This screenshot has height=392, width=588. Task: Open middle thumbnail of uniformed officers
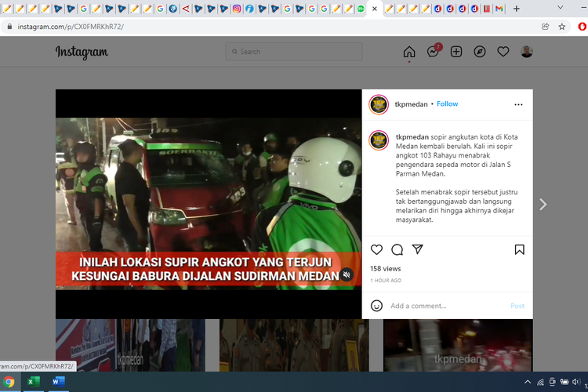[x=294, y=345]
